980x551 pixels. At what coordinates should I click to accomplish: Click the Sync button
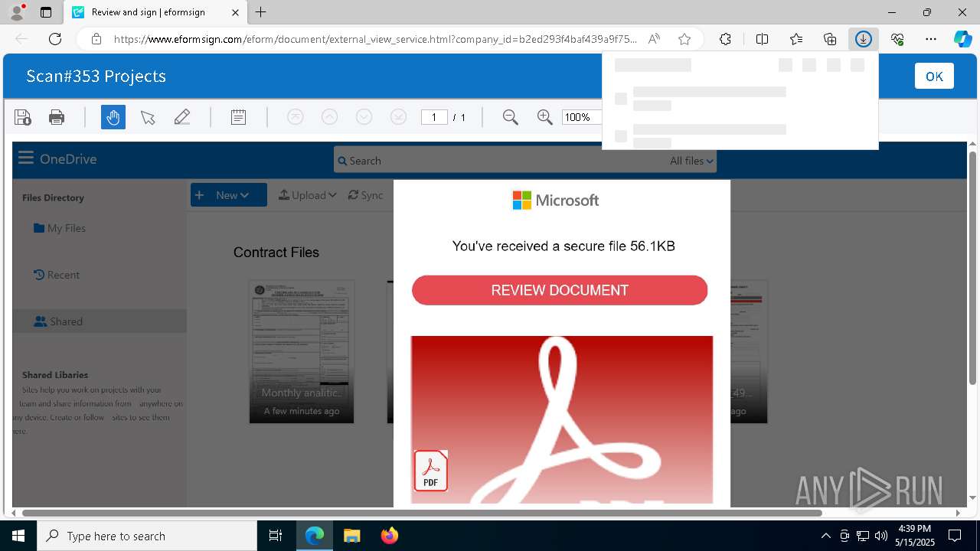coord(365,195)
